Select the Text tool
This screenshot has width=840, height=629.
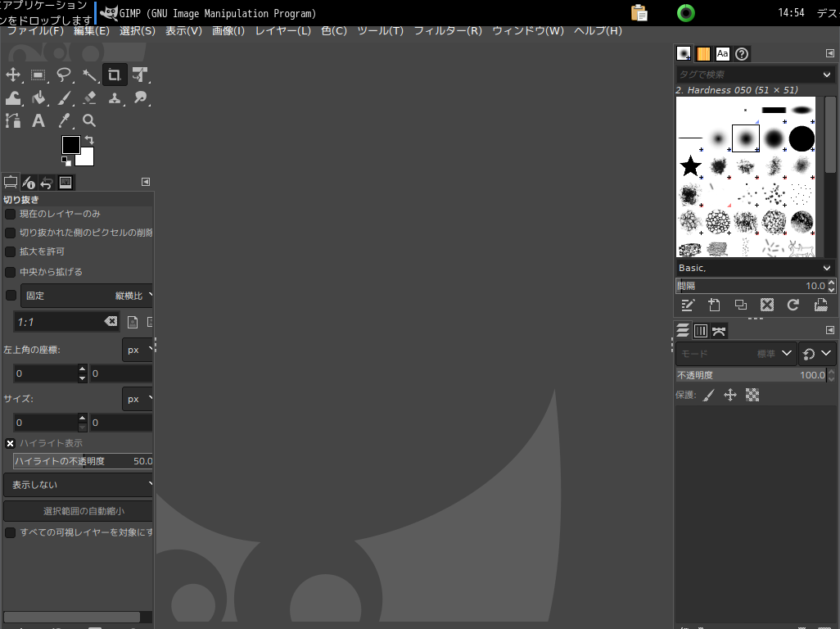pyautogui.click(x=38, y=120)
